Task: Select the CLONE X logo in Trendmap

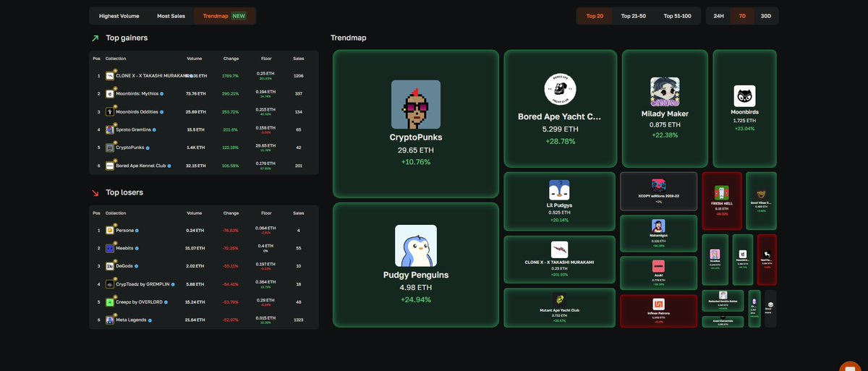Action: pos(559,250)
